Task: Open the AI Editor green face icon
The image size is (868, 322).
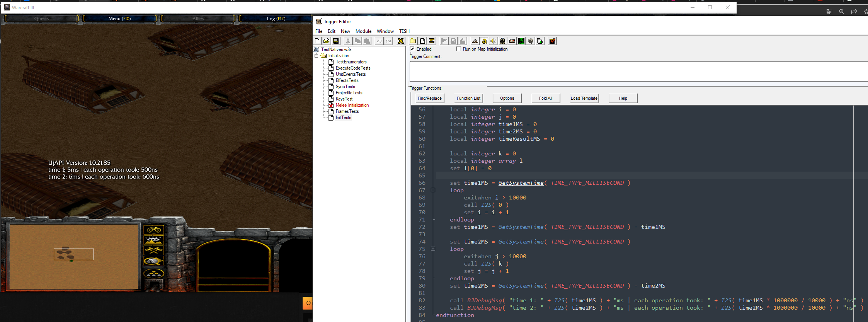Action: 521,41
